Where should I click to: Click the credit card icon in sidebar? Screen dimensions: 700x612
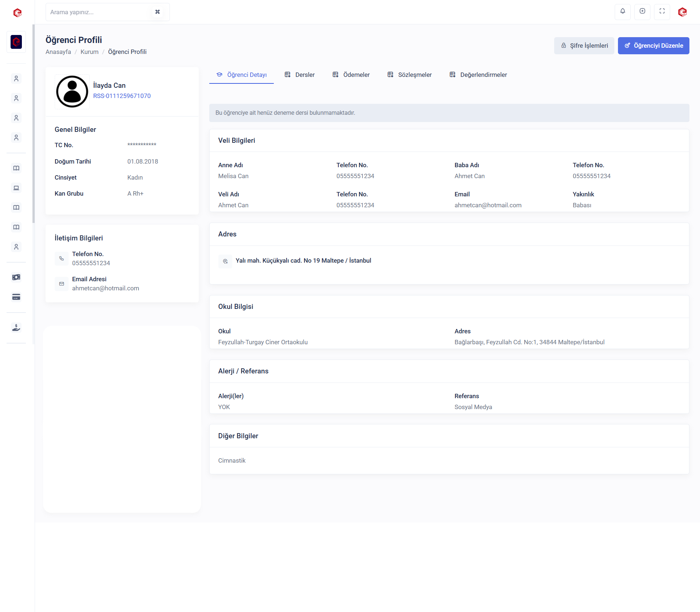(16, 297)
